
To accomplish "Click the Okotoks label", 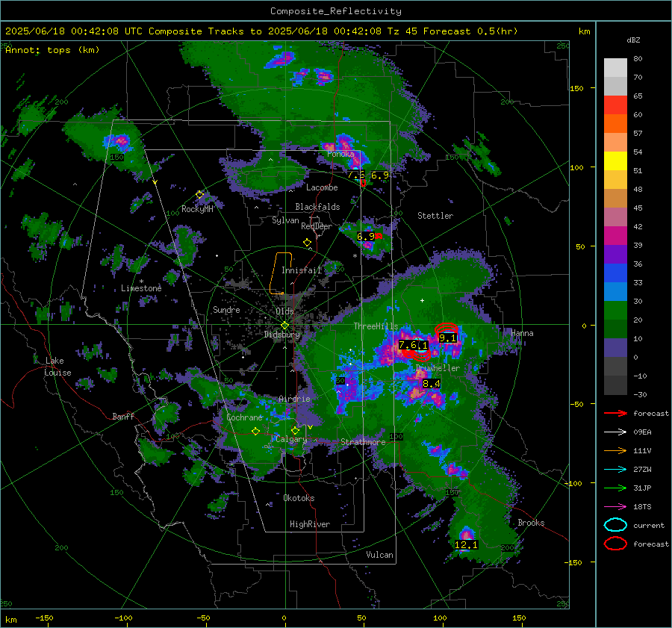I will tap(299, 498).
